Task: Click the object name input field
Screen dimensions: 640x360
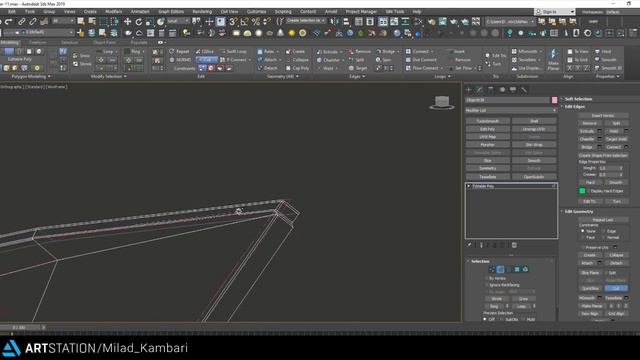Action: [508, 100]
